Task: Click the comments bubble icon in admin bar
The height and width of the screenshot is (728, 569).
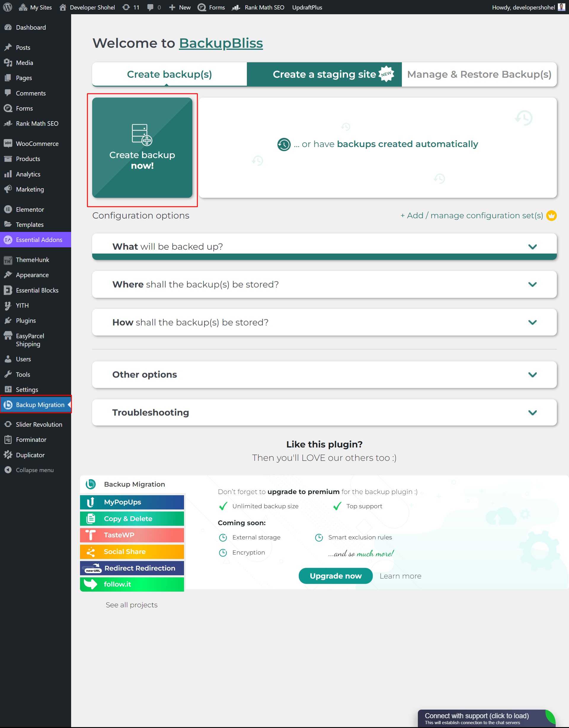Action: coord(150,7)
